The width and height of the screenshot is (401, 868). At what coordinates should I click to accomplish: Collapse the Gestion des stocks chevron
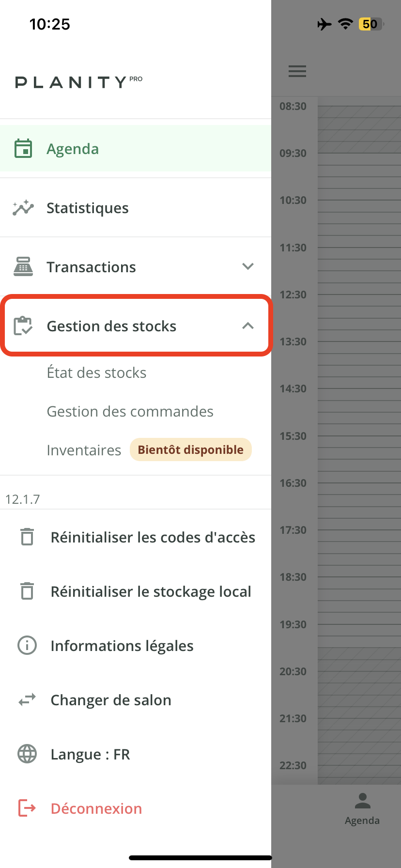click(x=248, y=326)
